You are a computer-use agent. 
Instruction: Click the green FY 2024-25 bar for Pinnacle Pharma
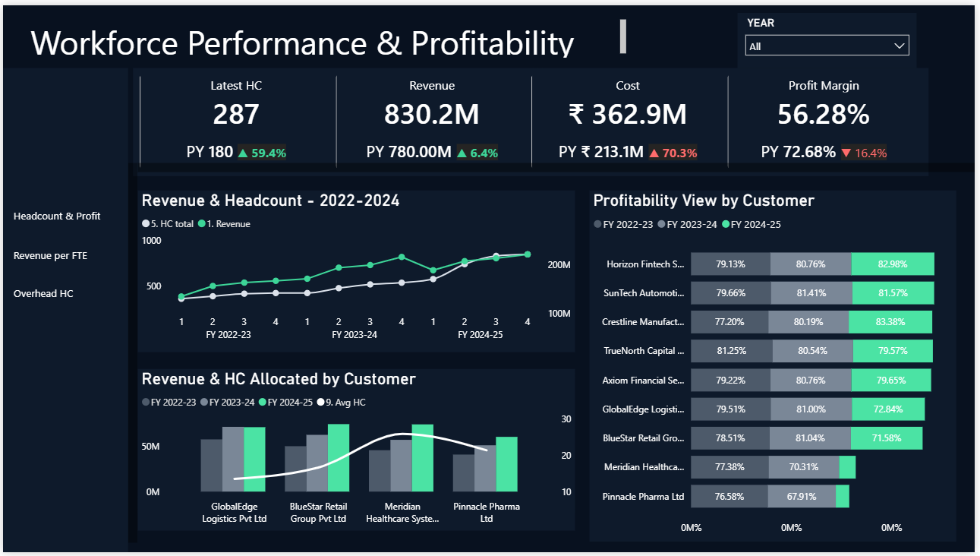pos(506,464)
